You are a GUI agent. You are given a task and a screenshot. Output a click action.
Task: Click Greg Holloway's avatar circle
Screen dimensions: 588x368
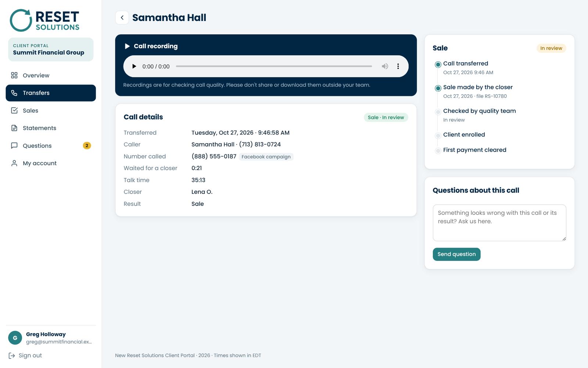click(x=15, y=338)
